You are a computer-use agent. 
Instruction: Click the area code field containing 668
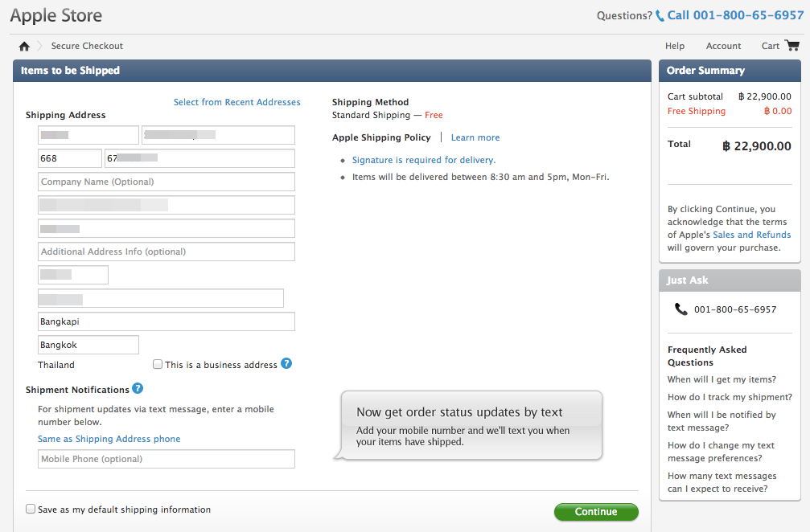(x=70, y=158)
